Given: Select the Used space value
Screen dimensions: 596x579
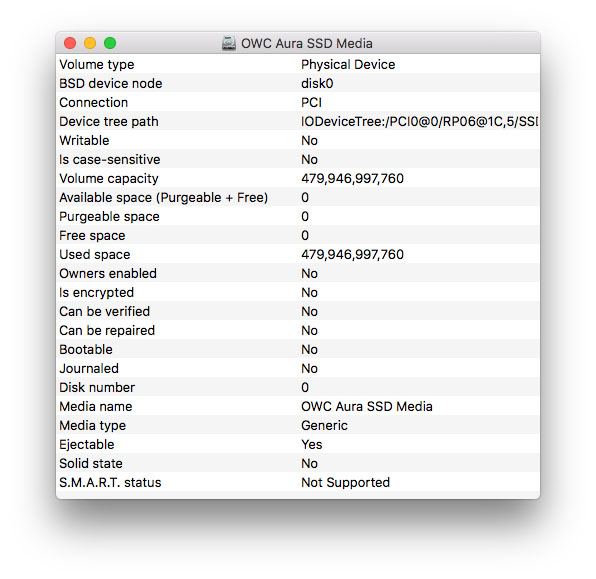Looking at the screenshot, I should tap(352, 255).
